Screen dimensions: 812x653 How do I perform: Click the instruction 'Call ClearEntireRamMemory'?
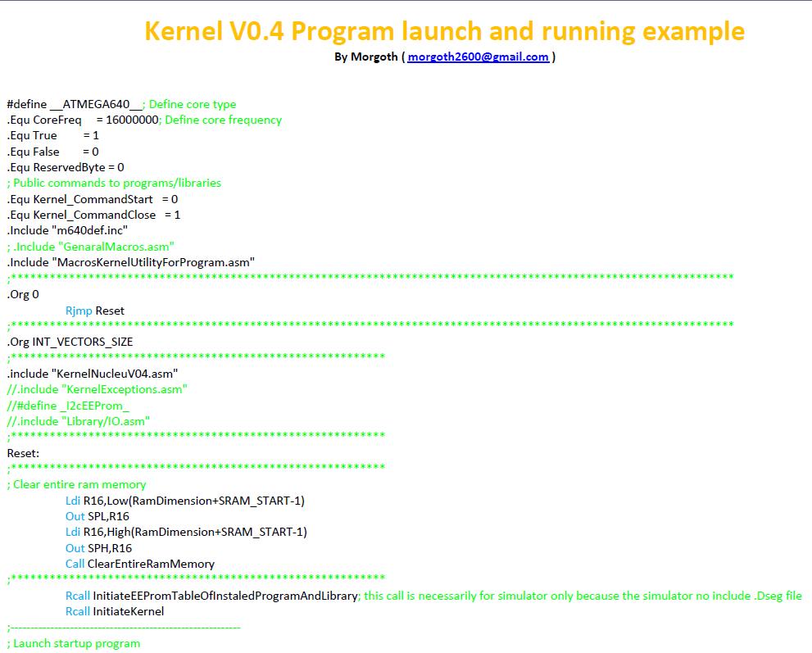tap(140, 564)
